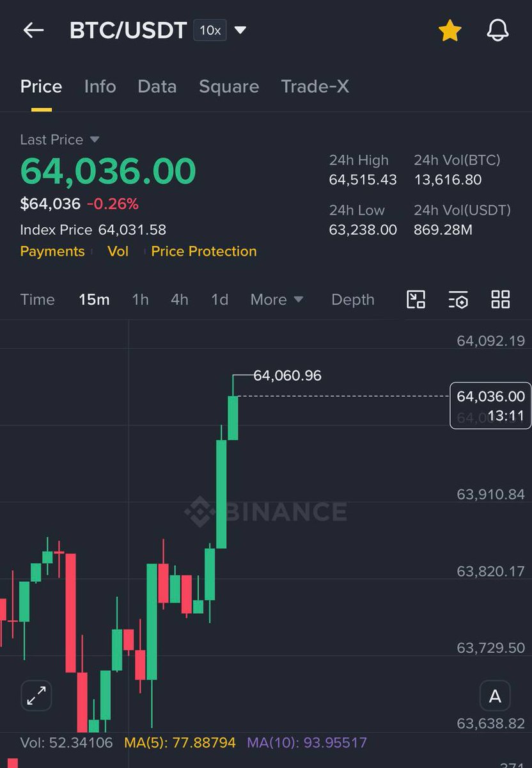Open the chart picture-in-picture icon
Screen dimensions: 532x768
click(x=416, y=299)
